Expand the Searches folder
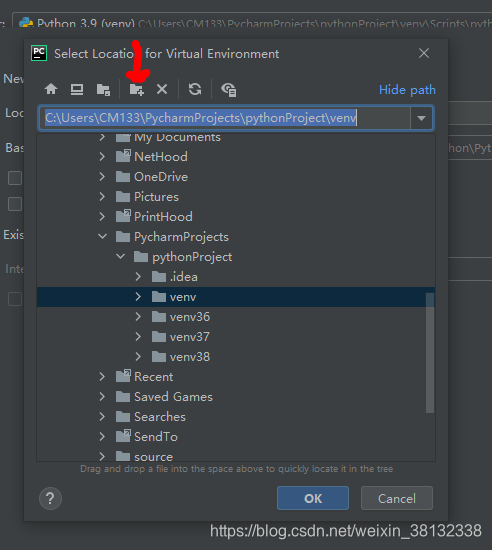This screenshot has width=492, height=550. tap(102, 417)
